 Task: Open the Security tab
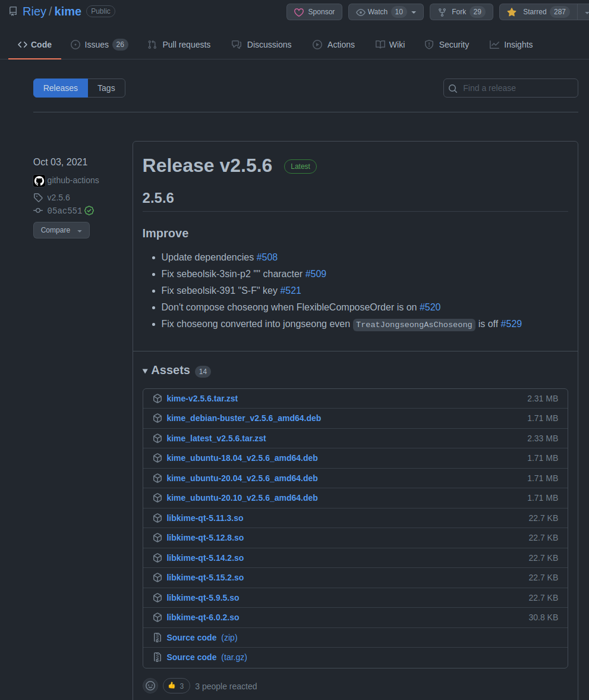point(447,45)
